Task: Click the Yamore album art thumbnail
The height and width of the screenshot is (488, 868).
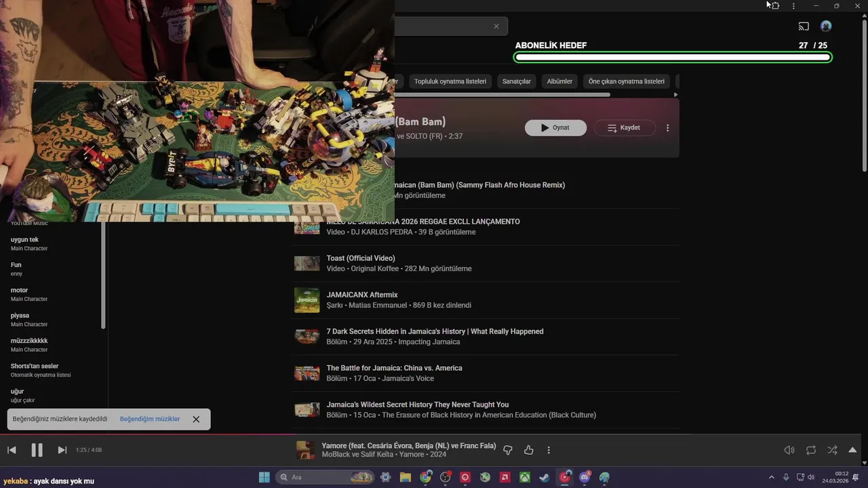Action: tap(305, 450)
